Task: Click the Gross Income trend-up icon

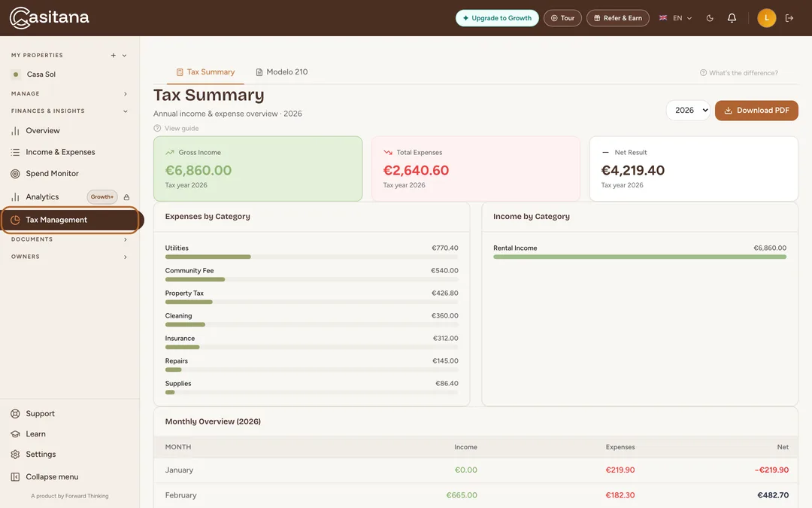Action: (x=169, y=152)
